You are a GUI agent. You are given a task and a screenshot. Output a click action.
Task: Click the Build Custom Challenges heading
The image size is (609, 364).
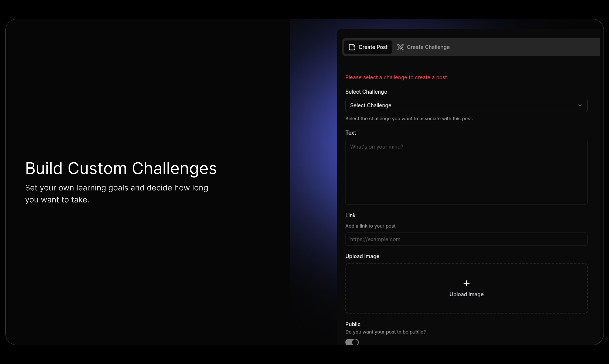121,169
